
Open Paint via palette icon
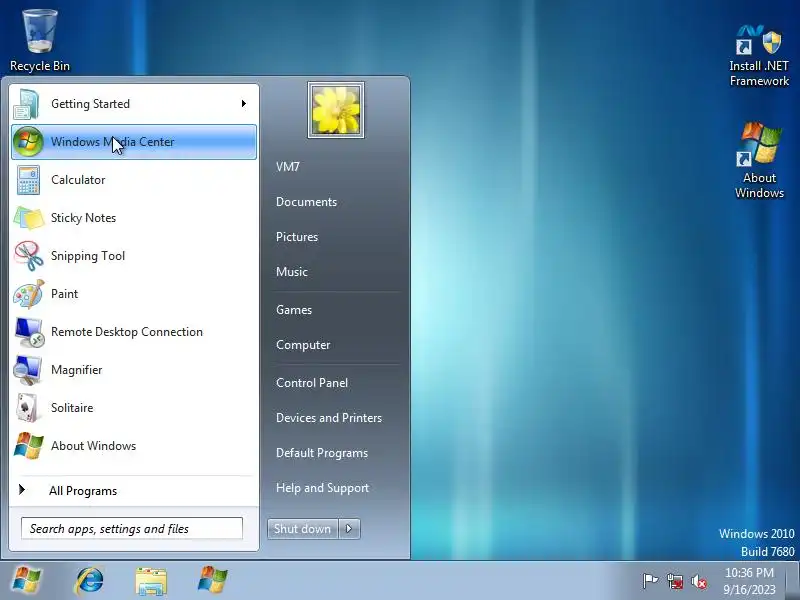point(29,294)
